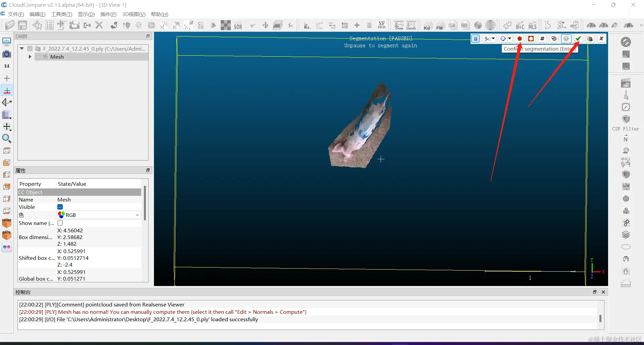Click the console vertical scrollbar

tap(600, 318)
